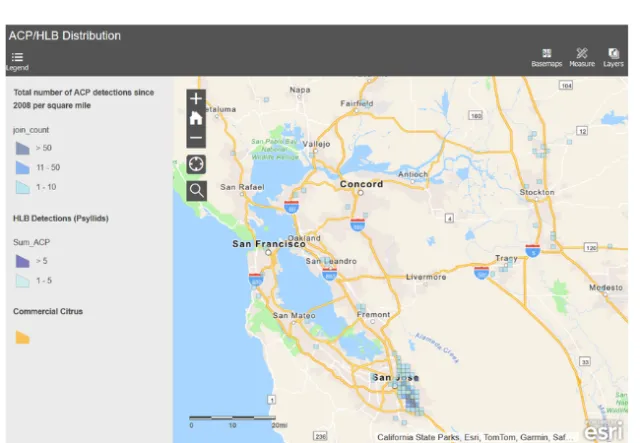
Task: Activate the Measure tool
Action: tap(582, 54)
